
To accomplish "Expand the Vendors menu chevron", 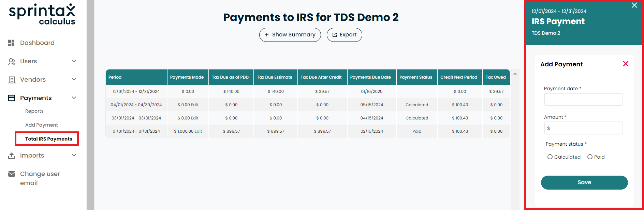I will click(x=74, y=79).
